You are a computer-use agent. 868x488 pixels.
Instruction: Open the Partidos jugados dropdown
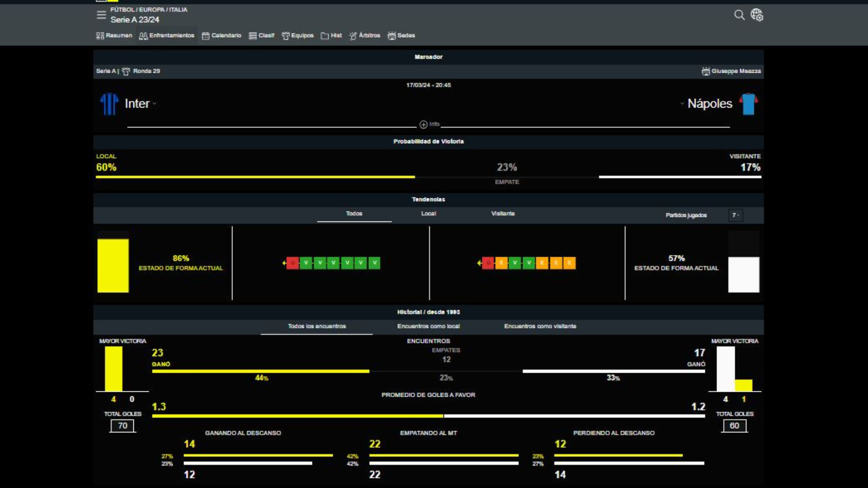(736, 216)
